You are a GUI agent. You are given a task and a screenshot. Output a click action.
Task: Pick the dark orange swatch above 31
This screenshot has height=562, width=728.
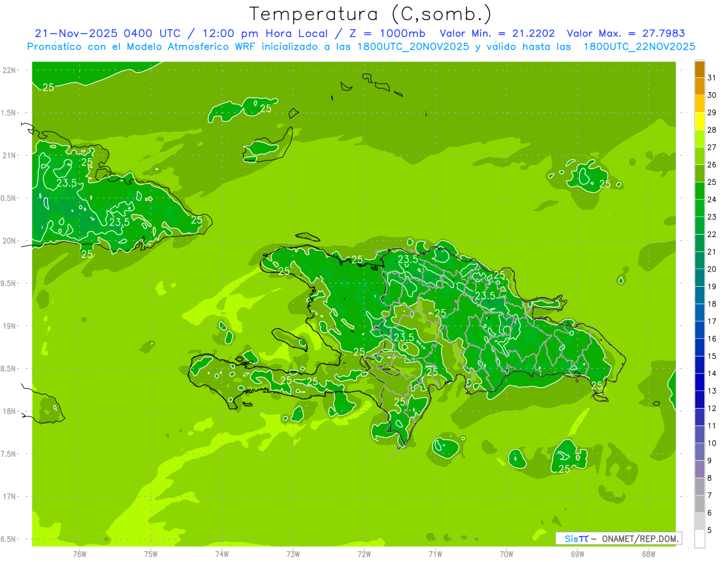(699, 70)
